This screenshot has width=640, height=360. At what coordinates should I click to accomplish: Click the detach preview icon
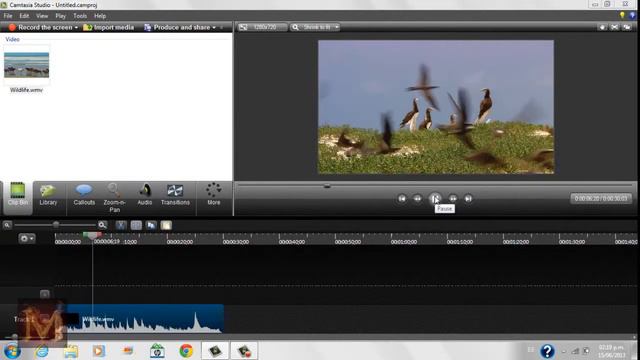pyautogui.click(x=627, y=27)
